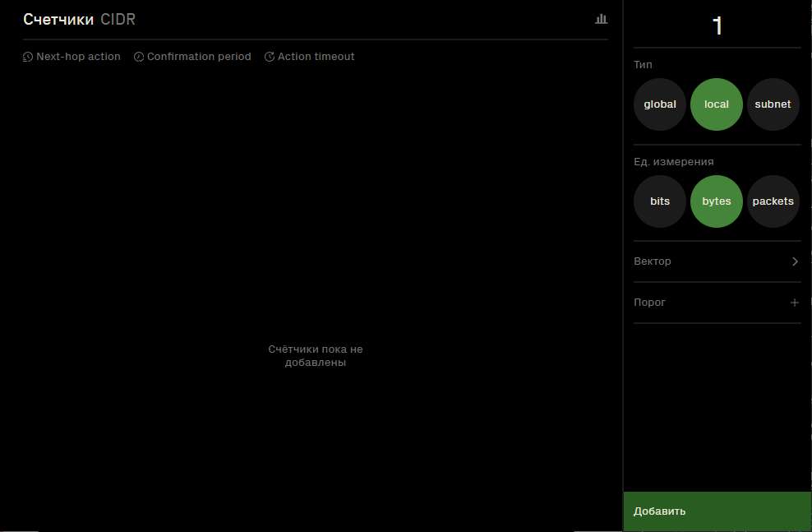Click the Тип section label
Image resolution: width=812 pixels, height=532 pixels.
point(643,65)
